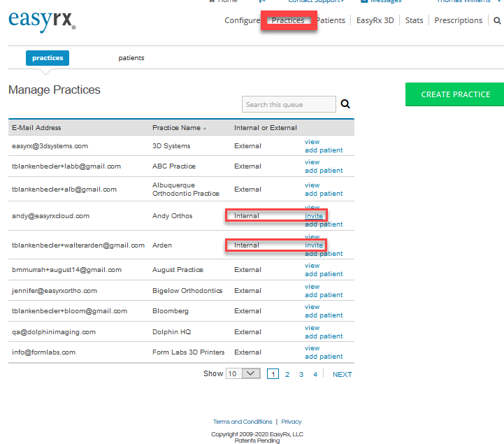Add patient to 3D Systems
This screenshot has height=444, width=504.
coord(324,150)
